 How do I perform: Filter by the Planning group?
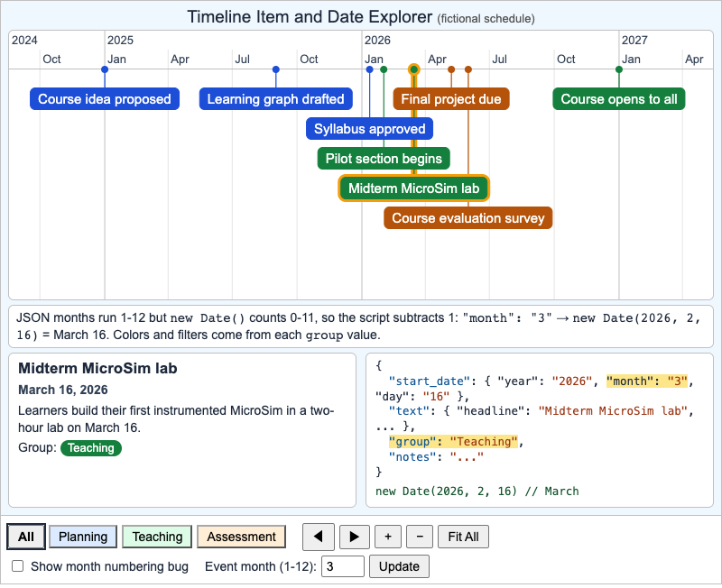click(x=83, y=537)
